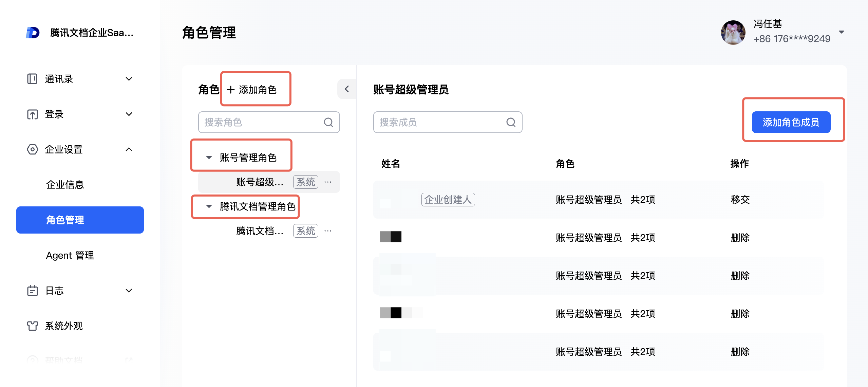Collapse the role panel with the left chevron
This screenshot has height=387, width=868.
click(346, 89)
